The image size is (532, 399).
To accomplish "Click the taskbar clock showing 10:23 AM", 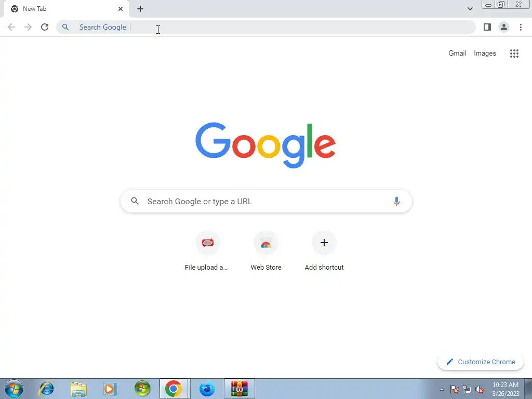I will tap(506, 389).
